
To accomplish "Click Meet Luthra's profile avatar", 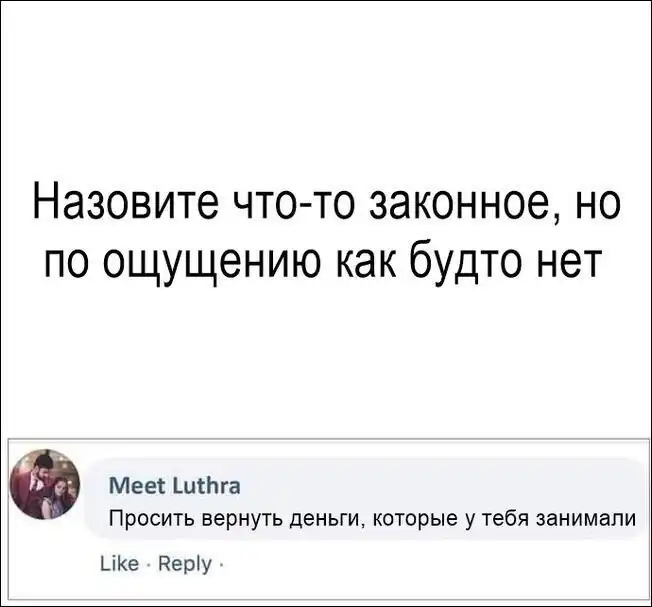I will (43, 485).
